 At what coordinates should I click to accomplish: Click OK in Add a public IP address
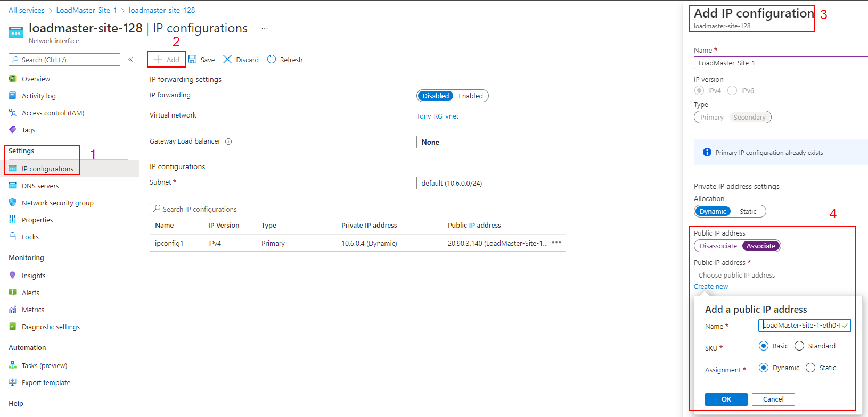tap(726, 399)
